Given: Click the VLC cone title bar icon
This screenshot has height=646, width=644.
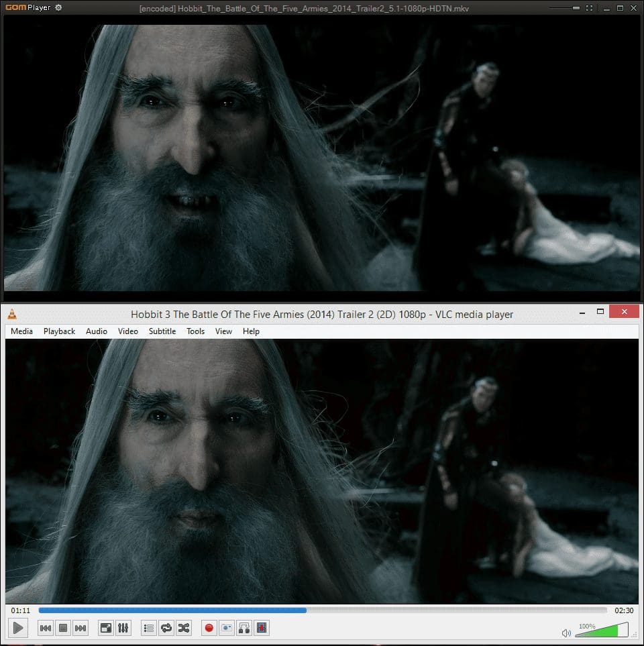Looking at the screenshot, I should tap(12, 315).
